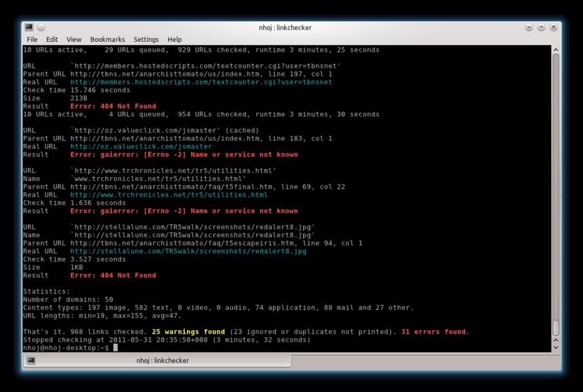The height and width of the screenshot is (392, 583).
Task: Click the URL 'http://oz.valueclick.com/jsmaster' (cached) line
Action: pos(141,130)
